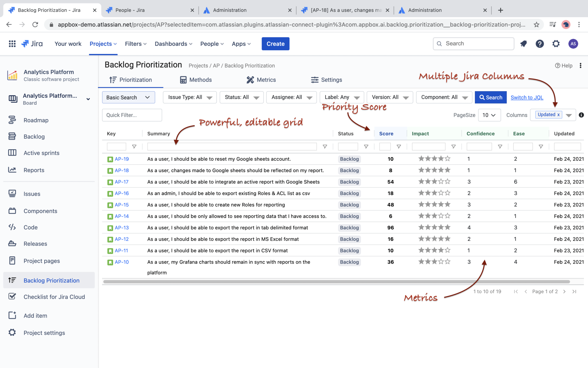This screenshot has width=588, height=368.
Task: Click the Score column filter funnel icon
Action: click(x=399, y=147)
